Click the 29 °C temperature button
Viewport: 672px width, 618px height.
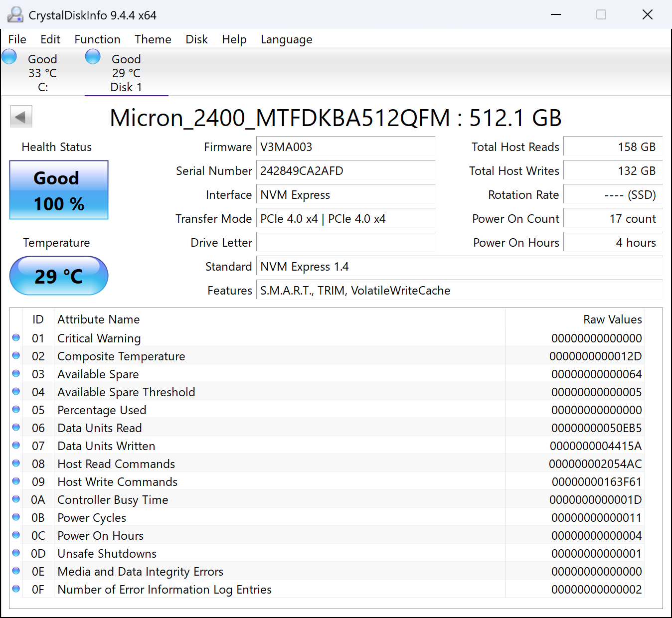click(59, 276)
